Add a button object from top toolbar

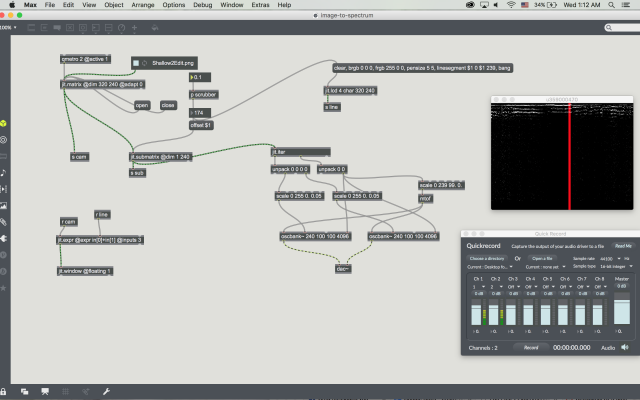pos(83,28)
